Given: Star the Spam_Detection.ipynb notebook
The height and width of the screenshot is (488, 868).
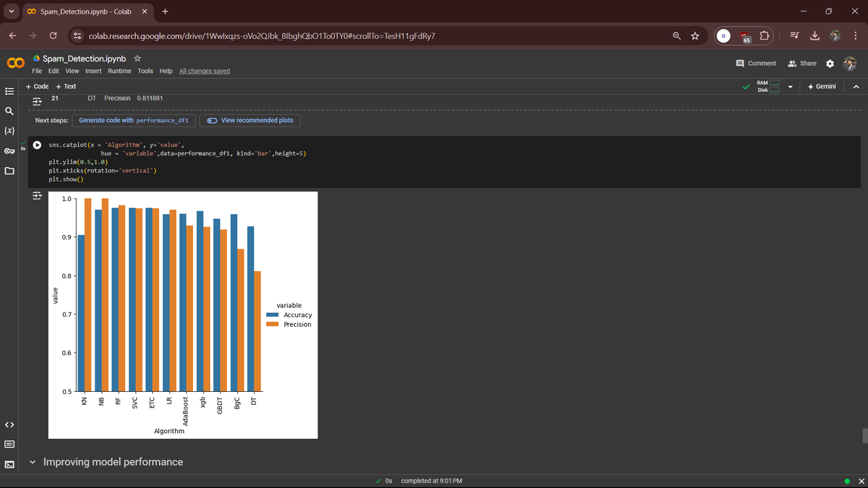Looking at the screenshot, I should point(137,58).
